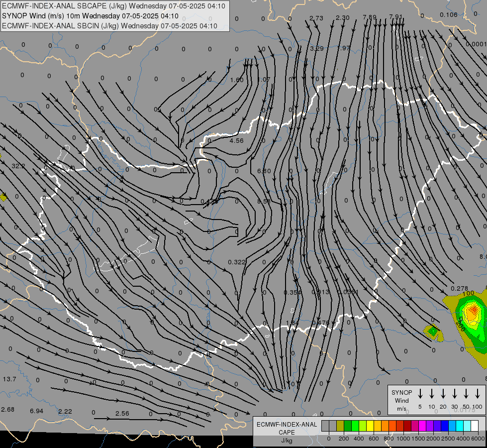The image size is (487, 448).
Task: Click the '6000' tick label in CAPE legend
Action: 478,439
